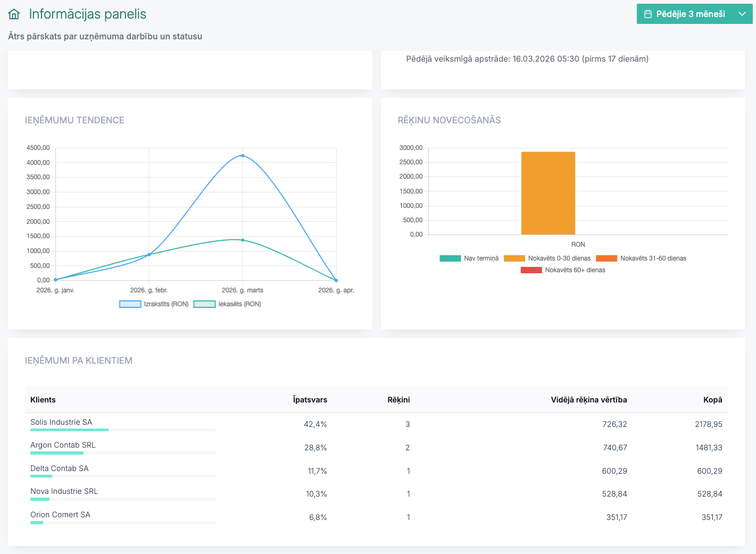Click the Īpatsvars column header
Image resolution: width=756 pixels, height=554 pixels.
coord(310,400)
